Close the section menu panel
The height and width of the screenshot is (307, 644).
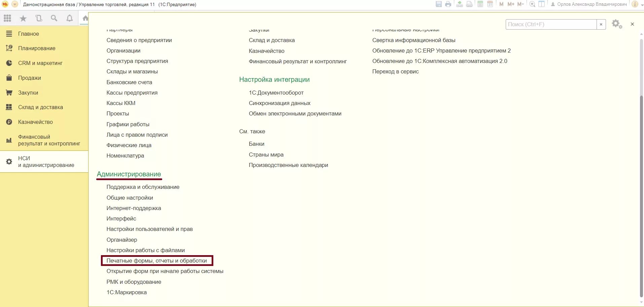632,24
